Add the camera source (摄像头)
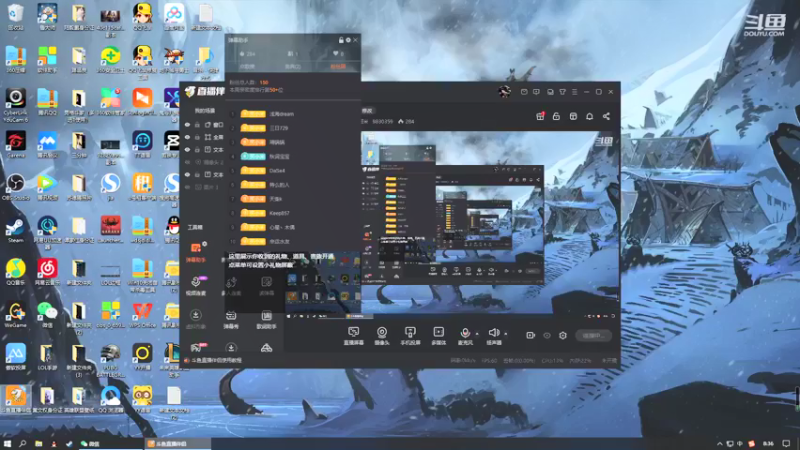This screenshot has height=450, width=800. click(x=382, y=336)
